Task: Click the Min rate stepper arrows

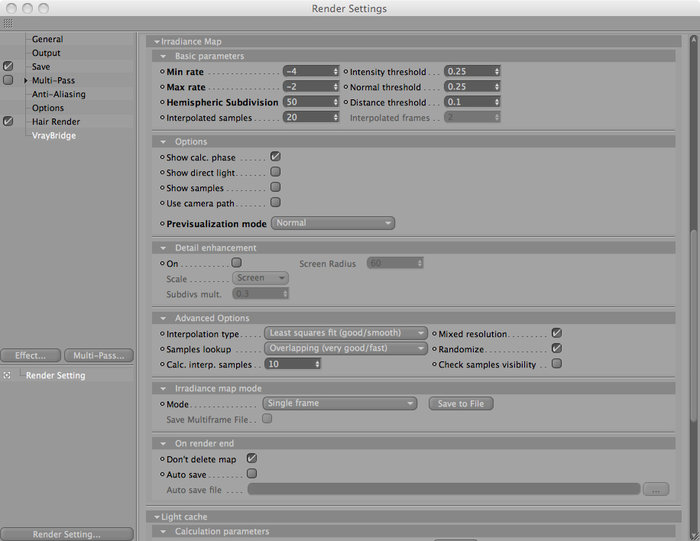Action: tap(335, 71)
